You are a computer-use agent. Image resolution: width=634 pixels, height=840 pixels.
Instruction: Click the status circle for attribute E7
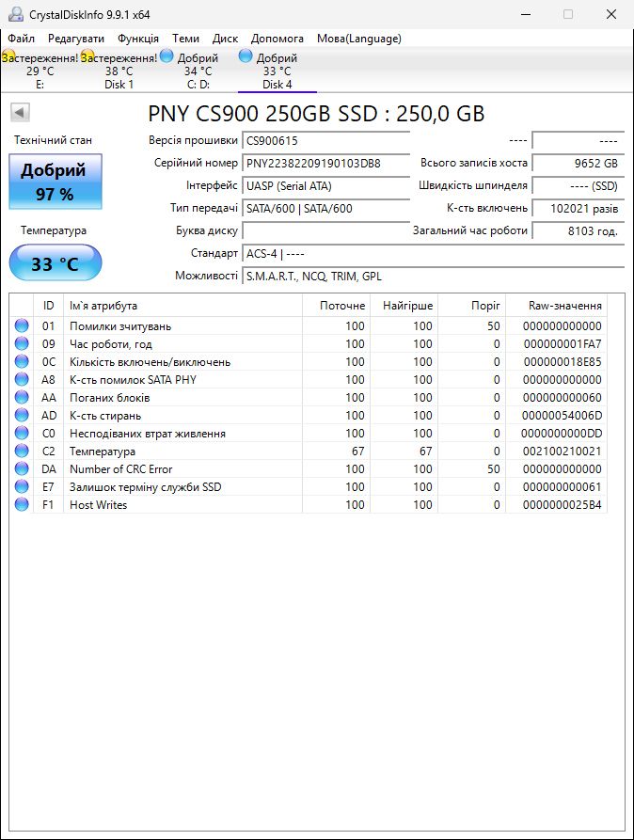coord(22,486)
